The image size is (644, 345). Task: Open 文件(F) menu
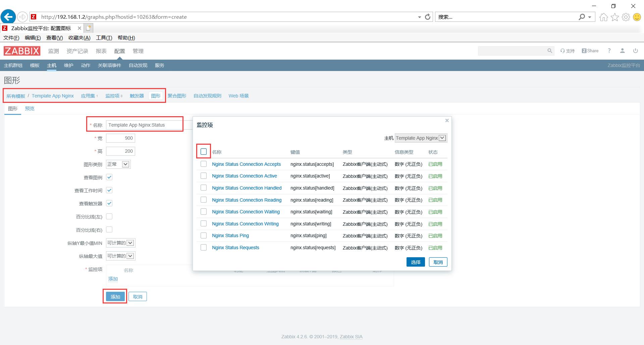[11, 38]
